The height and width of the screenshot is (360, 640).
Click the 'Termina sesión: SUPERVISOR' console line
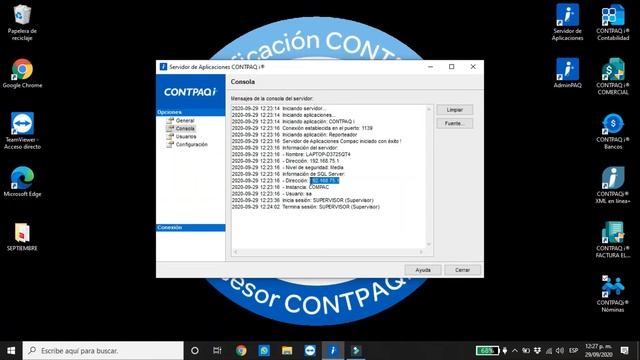coord(306,207)
